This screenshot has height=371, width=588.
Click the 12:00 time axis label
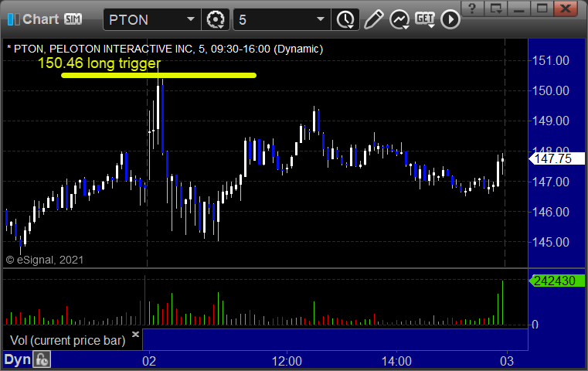287,361
